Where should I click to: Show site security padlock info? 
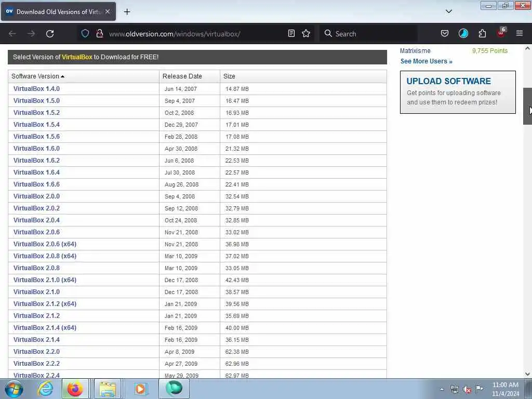coord(99,34)
